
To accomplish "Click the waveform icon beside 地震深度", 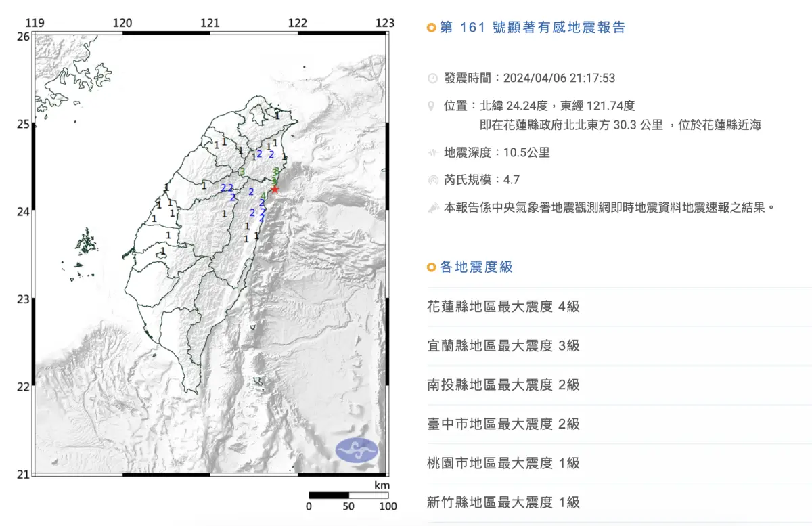I will 432,153.
